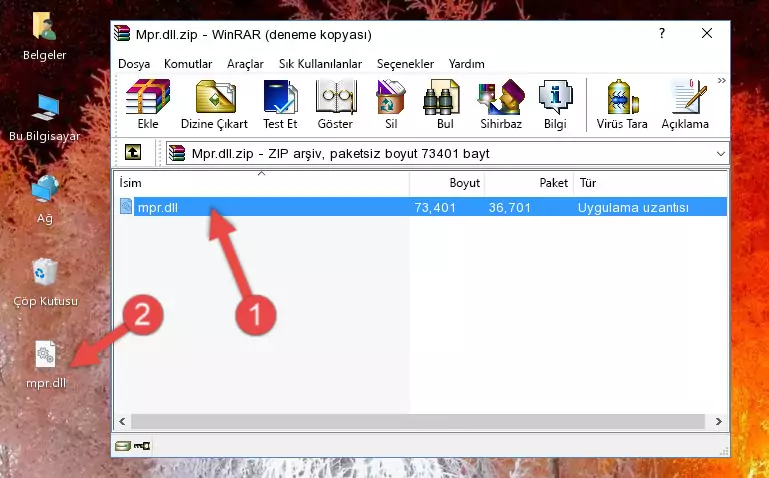Sort by the Tür column header
The height and width of the screenshot is (478, 769).
coord(650,183)
